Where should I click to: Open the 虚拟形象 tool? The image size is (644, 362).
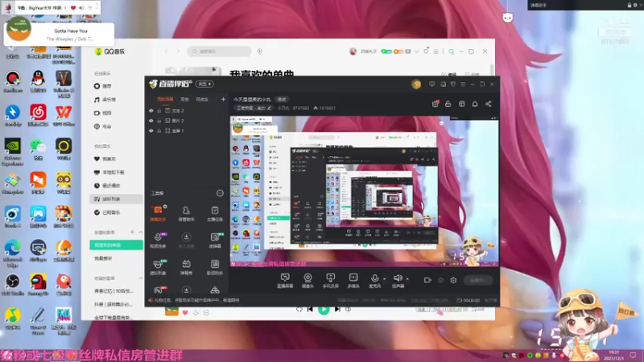pos(158,267)
